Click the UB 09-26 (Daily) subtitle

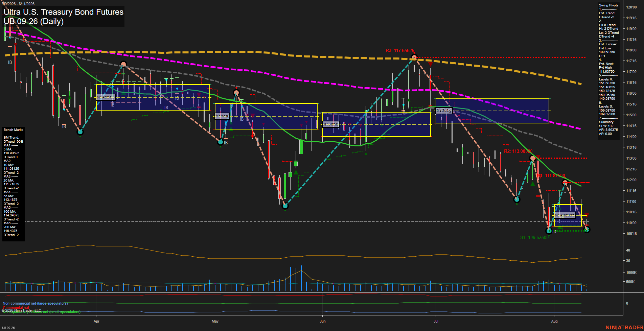(33, 21)
